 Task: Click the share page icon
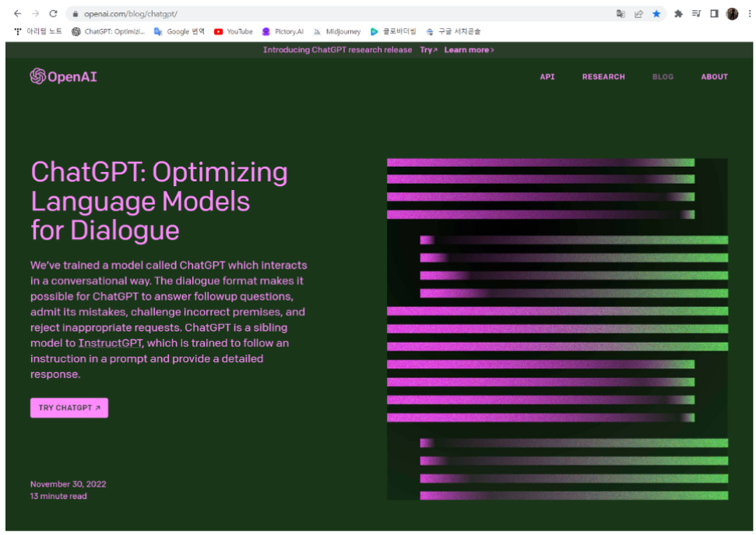(639, 14)
